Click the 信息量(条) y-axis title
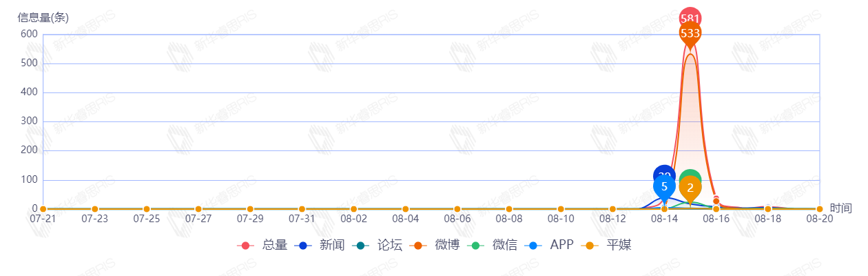The image size is (868, 276). 43,17
